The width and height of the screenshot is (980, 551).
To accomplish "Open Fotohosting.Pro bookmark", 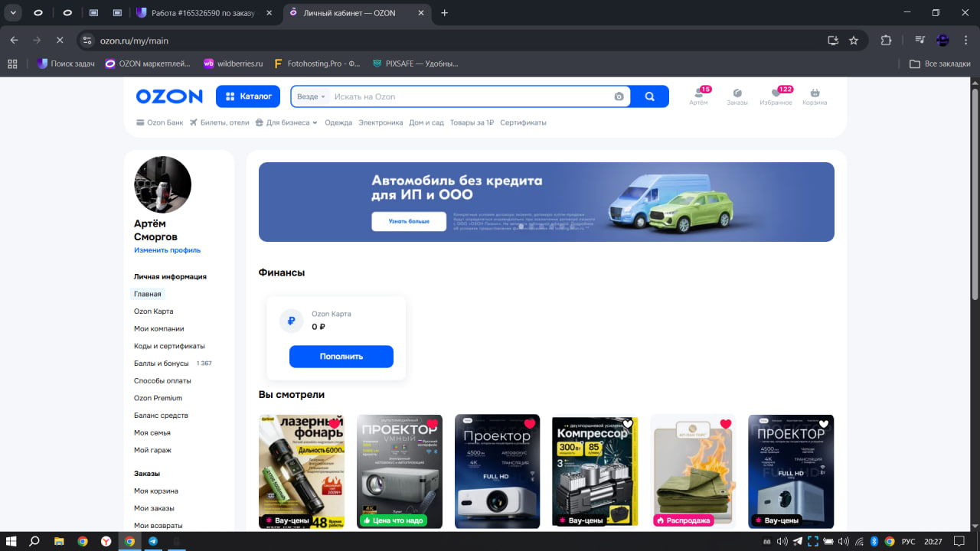I will [316, 64].
